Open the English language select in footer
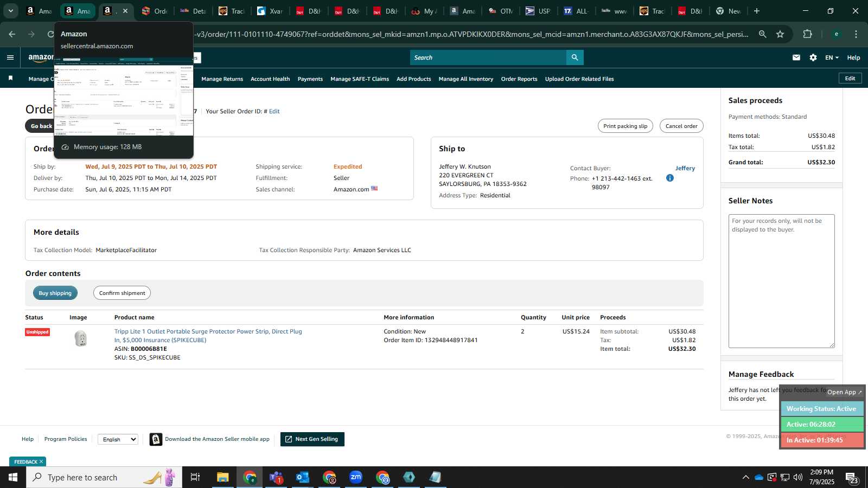The height and width of the screenshot is (488, 868). point(118,439)
